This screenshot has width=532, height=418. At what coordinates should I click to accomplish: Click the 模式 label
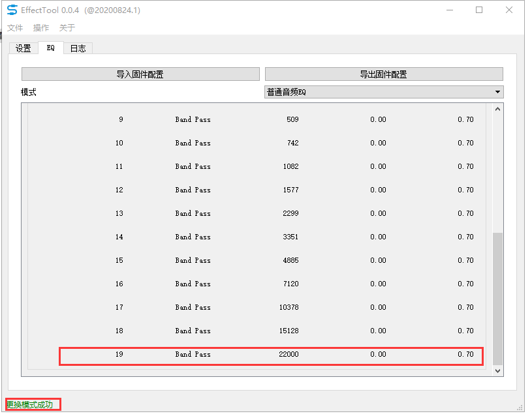point(29,92)
